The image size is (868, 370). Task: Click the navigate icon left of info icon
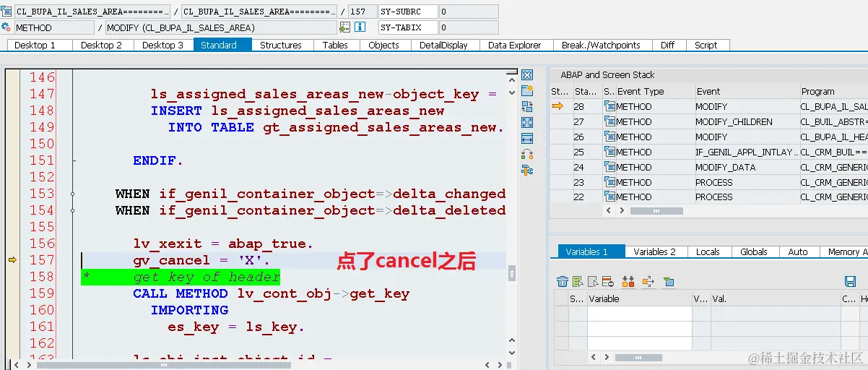coord(344,27)
